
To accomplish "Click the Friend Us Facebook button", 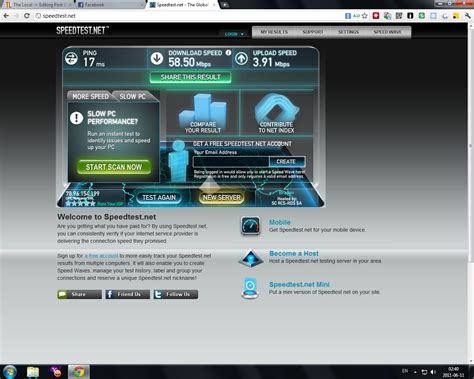I will 128,294.
